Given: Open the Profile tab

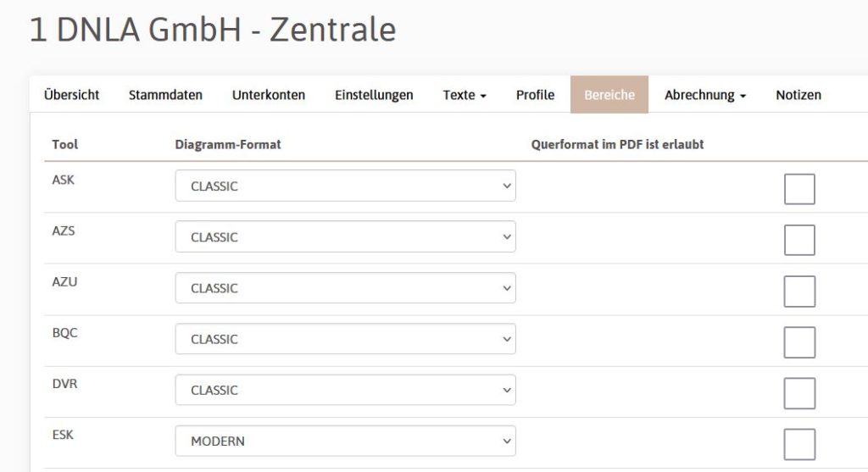Looking at the screenshot, I should (535, 95).
